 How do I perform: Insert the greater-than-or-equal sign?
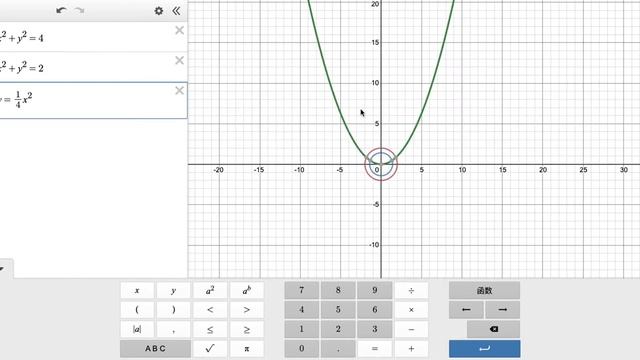click(x=247, y=329)
